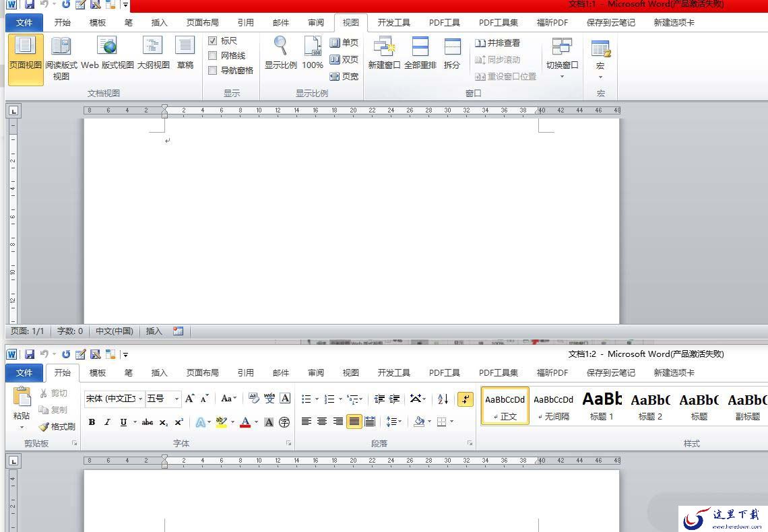
Task: Click View Side by Side button
Action: [498, 43]
